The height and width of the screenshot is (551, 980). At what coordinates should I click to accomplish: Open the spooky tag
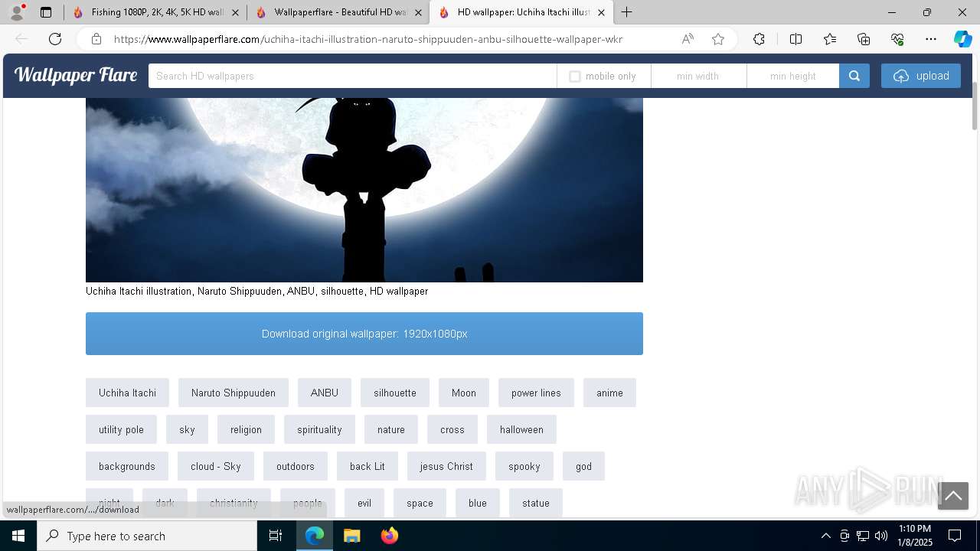(x=524, y=466)
